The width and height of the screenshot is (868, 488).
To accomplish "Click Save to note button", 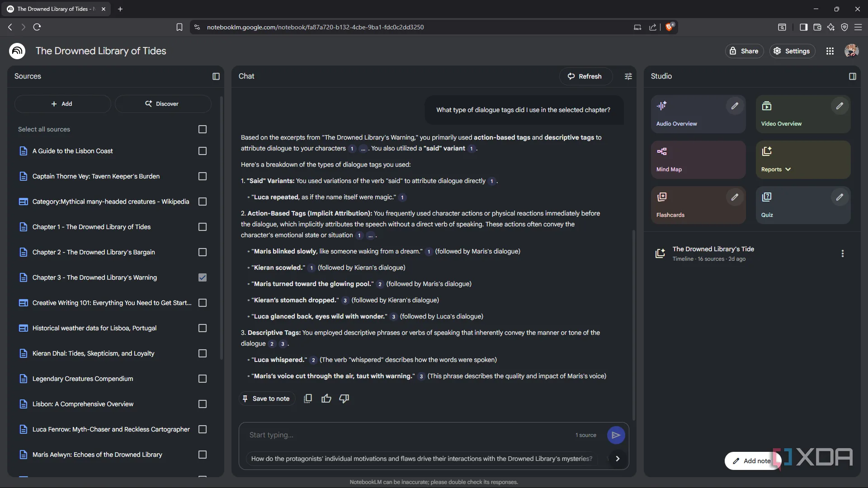I will (266, 399).
